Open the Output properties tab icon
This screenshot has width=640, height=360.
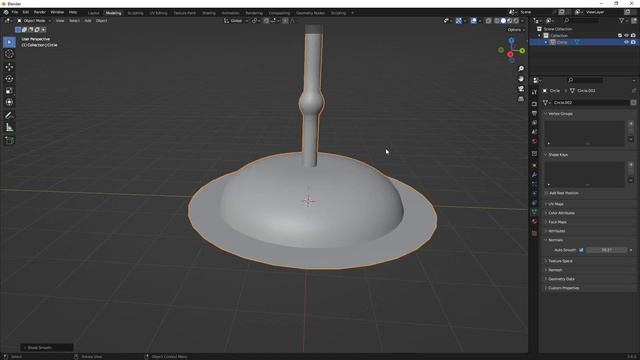click(534, 113)
